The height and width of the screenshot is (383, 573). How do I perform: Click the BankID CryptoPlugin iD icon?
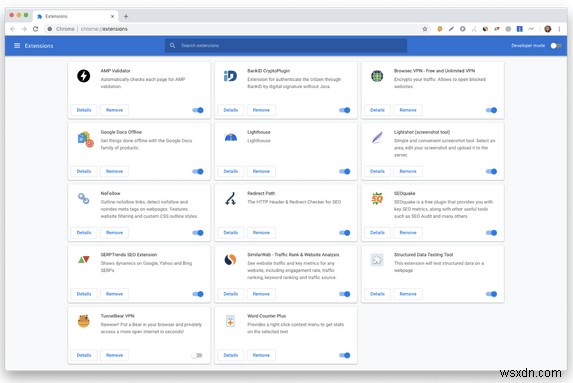230,76
